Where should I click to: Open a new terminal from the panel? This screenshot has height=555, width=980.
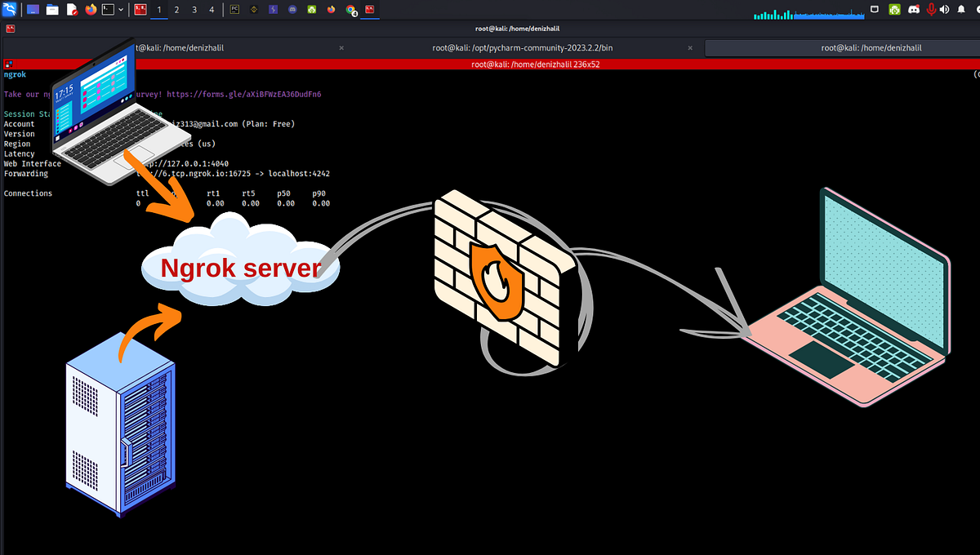point(108,9)
